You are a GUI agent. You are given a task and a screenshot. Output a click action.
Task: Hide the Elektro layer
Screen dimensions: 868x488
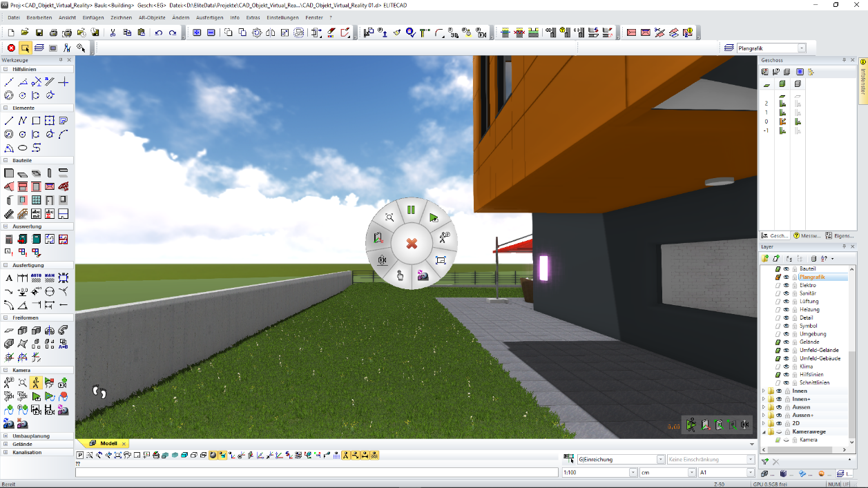(785, 286)
